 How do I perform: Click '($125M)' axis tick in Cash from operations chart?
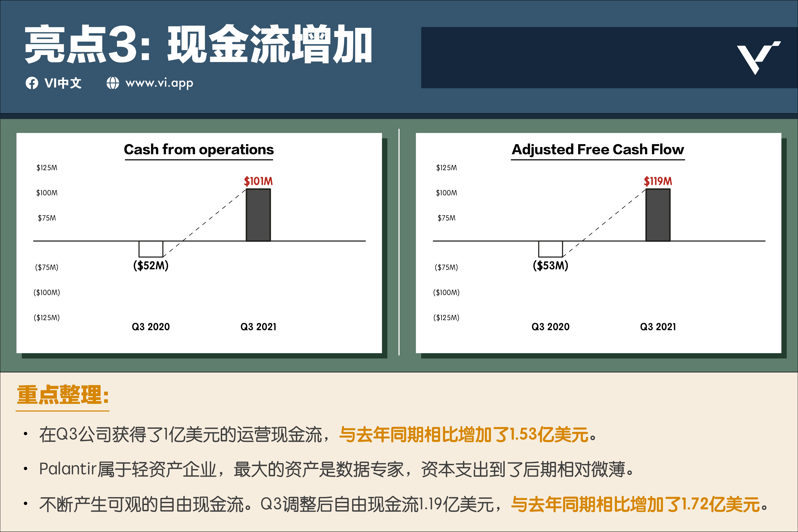(x=47, y=318)
